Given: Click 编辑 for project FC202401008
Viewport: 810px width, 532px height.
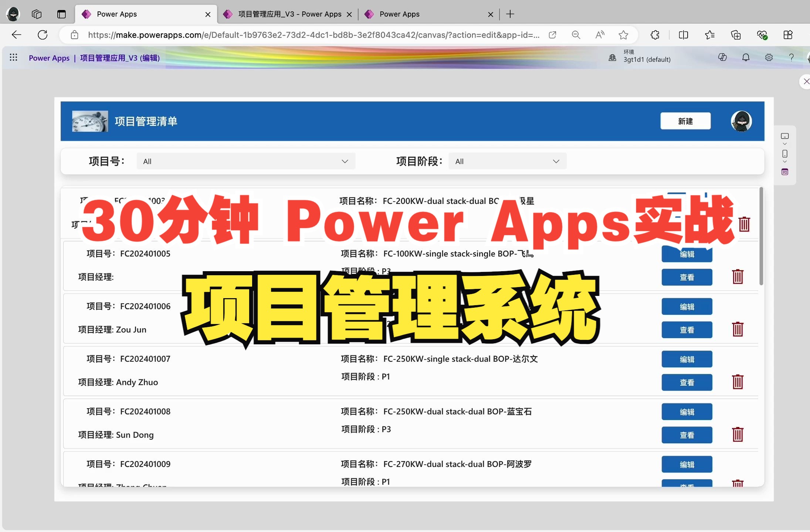Looking at the screenshot, I should (x=687, y=412).
